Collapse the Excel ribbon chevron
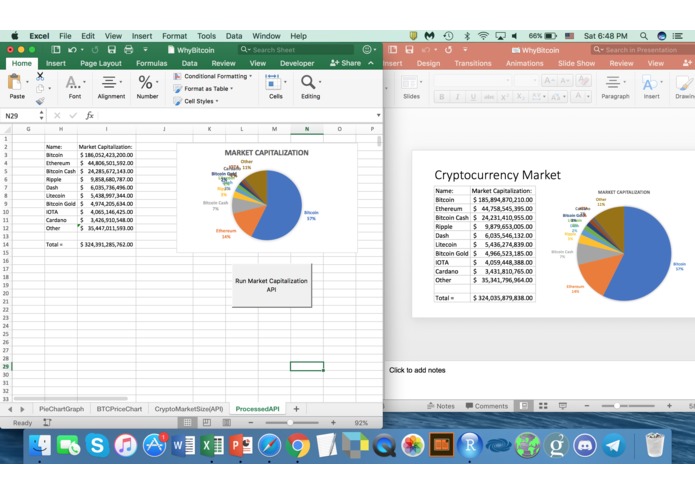Image resolution: width=695 pixels, height=494 pixels. click(x=371, y=63)
